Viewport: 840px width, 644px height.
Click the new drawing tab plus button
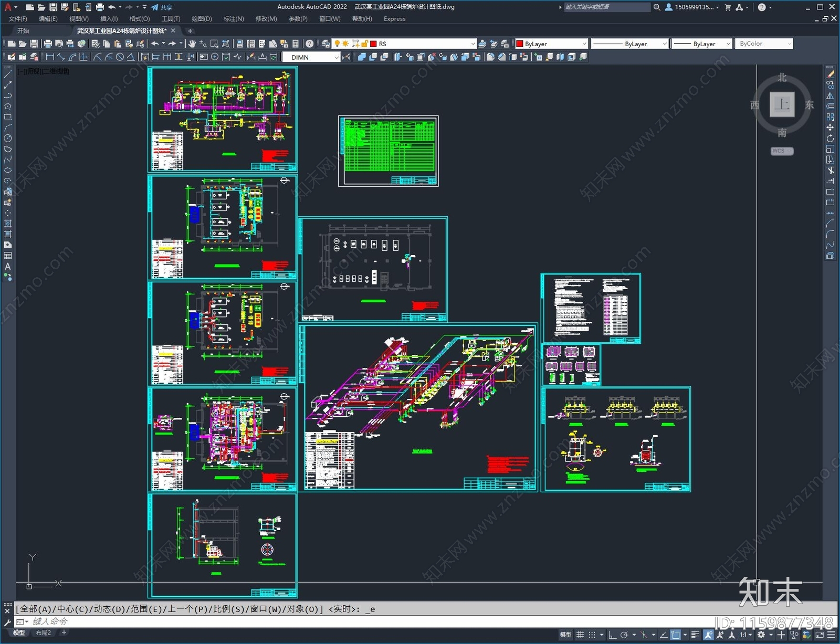click(x=190, y=31)
